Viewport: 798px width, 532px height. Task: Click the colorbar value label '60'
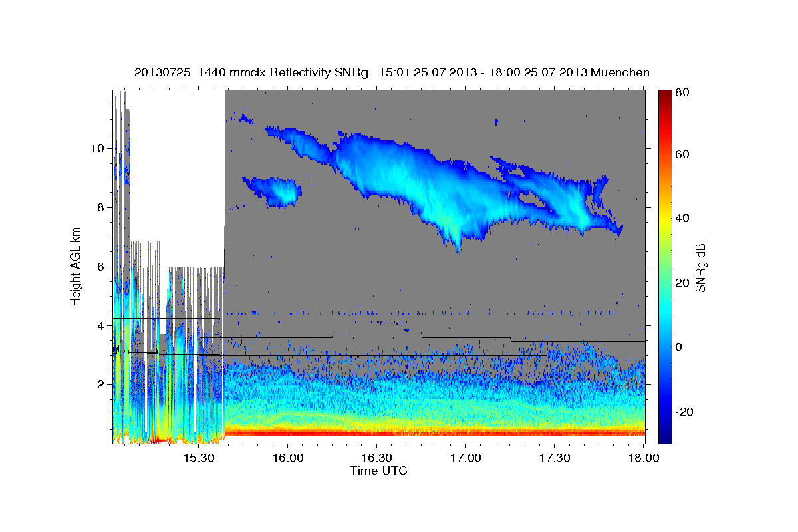pyautogui.click(x=682, y=154)
